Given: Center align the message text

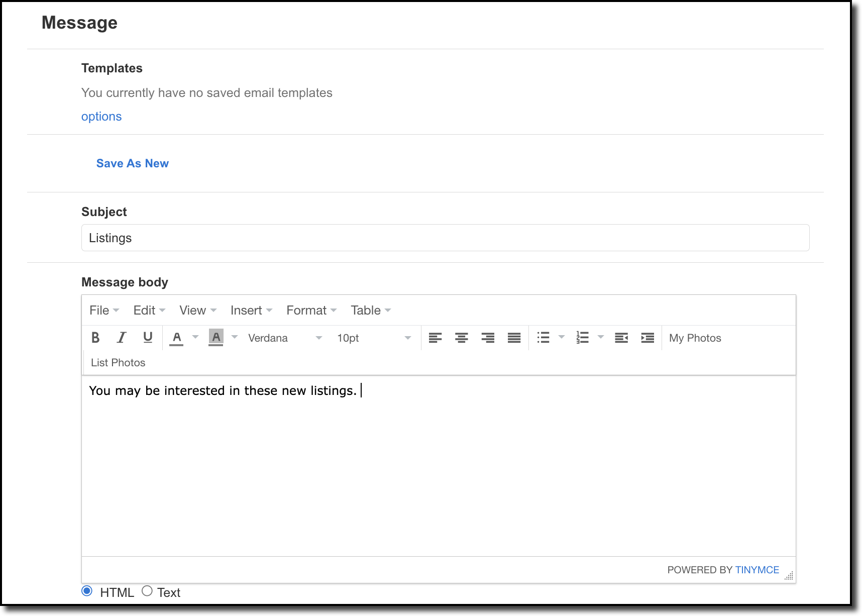Looking at the screenshot, I should 461,338.
